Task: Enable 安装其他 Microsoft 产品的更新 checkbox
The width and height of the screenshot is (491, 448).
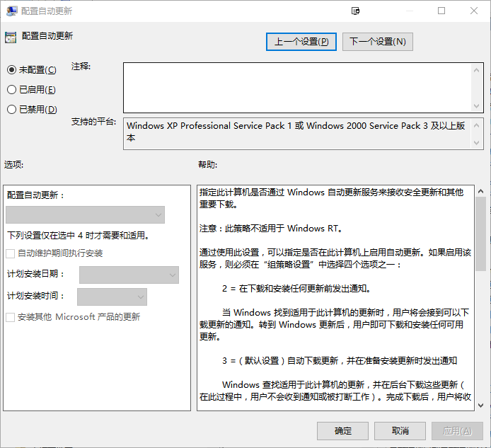Action: click(x=11, y=317)
